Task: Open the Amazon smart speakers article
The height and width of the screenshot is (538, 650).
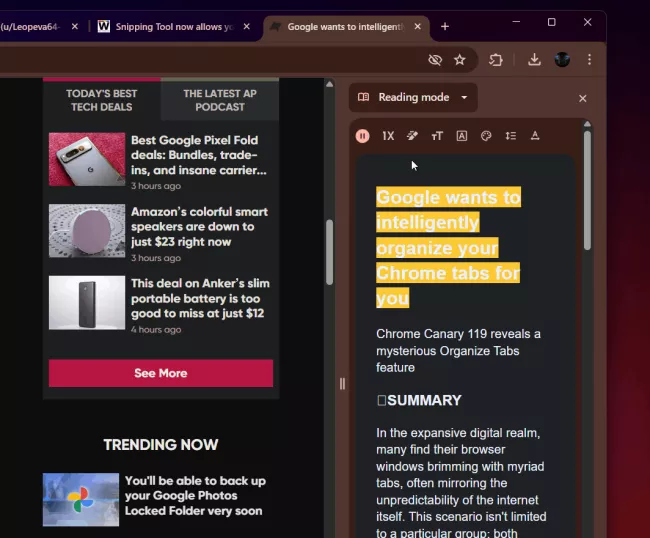Action: point(199,226)
